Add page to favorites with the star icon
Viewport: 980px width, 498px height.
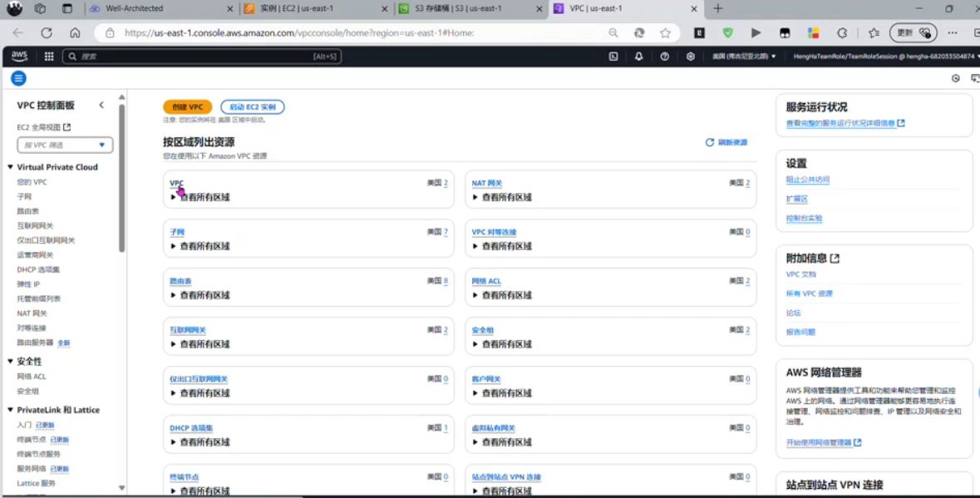(665, 32)
